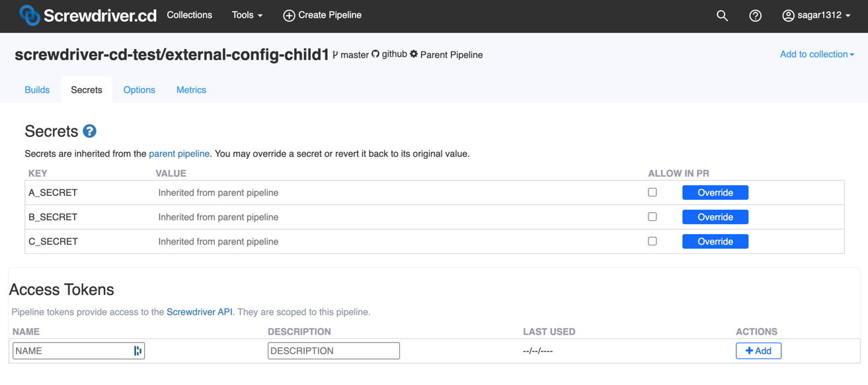Expand the sagar1312 user menu

[x=816, y=15]
